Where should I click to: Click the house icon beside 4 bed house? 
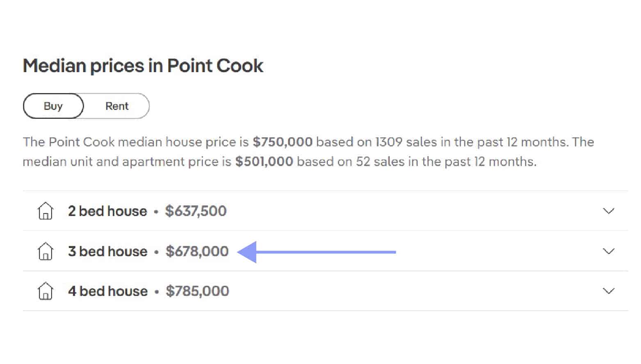click(45, 291)
